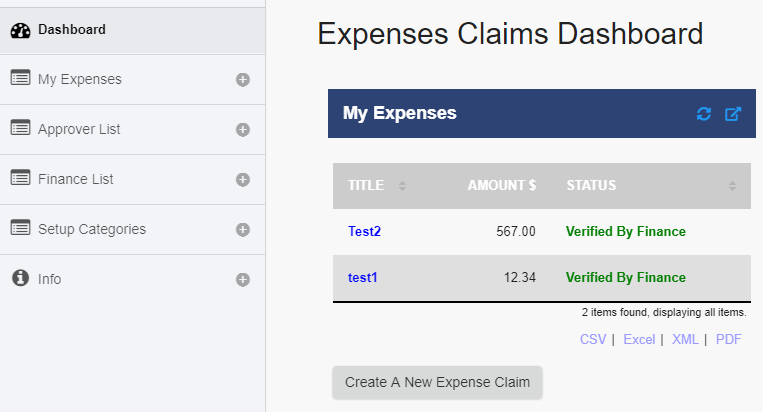Expand the Finance List plus button
763x412 pixels.
point(242,179)
